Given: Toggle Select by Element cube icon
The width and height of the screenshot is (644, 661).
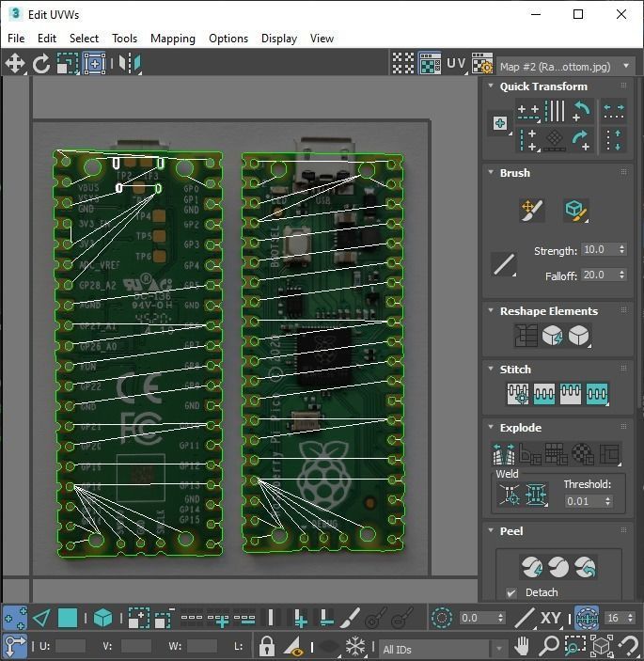Looking at the screenshot, I should tap(102, 619).
